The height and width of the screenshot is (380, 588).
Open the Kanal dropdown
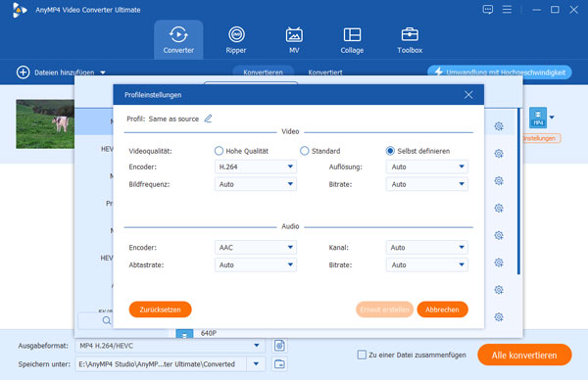pyautogui.click(x=426, y=248)
